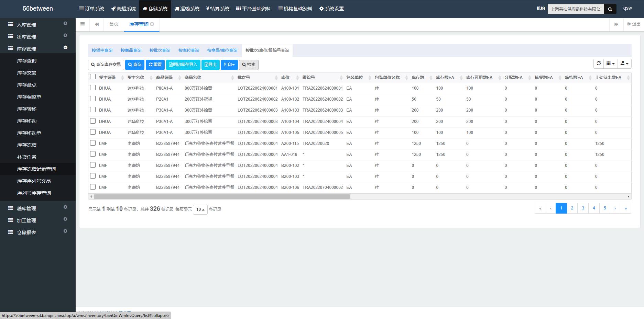Switch to the 按商品查询 tab
The width and height of the screenshot is (644, 319).
[x=131, y=50]
